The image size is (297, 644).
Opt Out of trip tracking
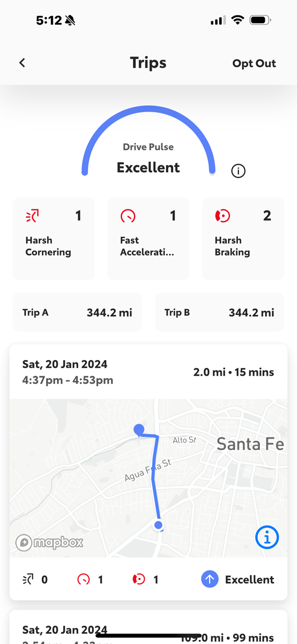254,63
